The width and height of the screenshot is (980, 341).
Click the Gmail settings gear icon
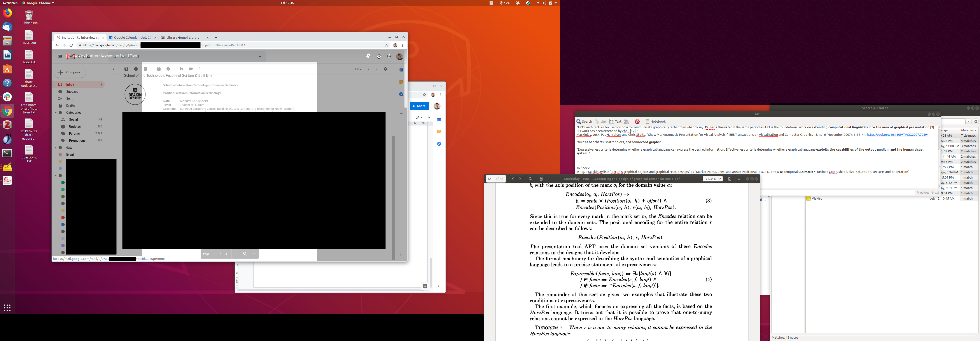pyautogui.click(x=386, y=69)
